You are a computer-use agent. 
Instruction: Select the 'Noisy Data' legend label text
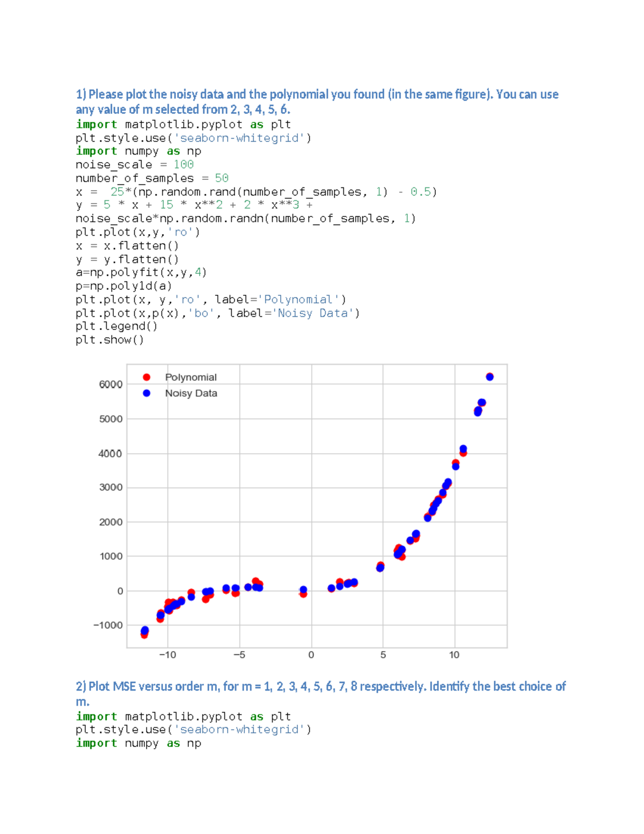point(192,393)
